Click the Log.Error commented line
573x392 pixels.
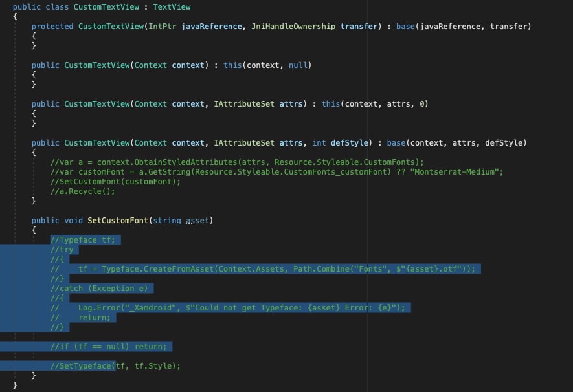pyautogui.click(x=228, y=308)
